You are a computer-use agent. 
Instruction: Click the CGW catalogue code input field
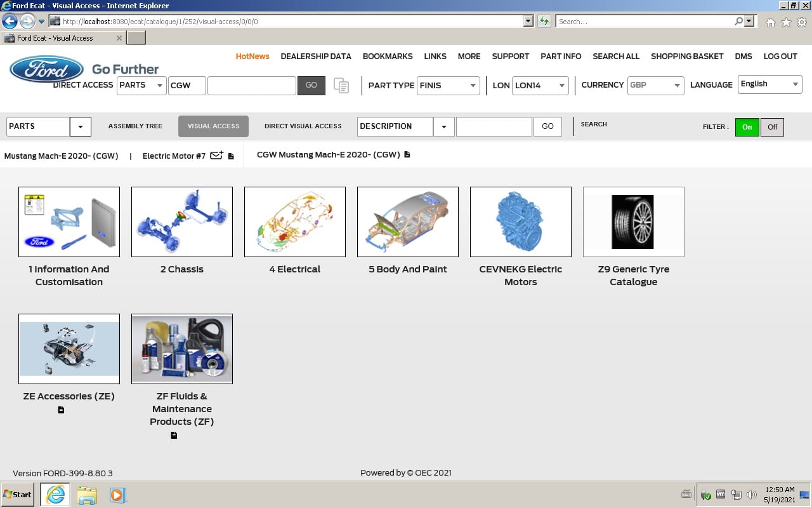(187, 86)
